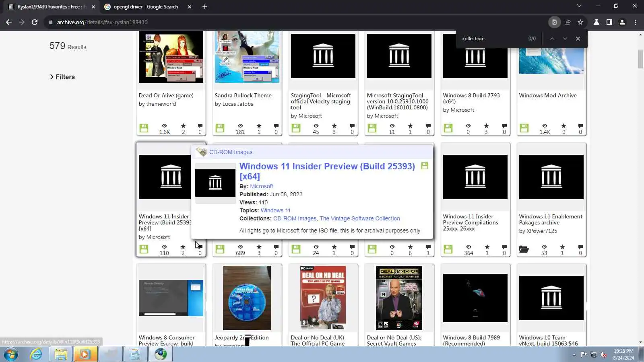Viewport: 644px width, 362px height.
Task: Open Windows 11 Enablement Pakages archive title
Action: pos(551,220)
